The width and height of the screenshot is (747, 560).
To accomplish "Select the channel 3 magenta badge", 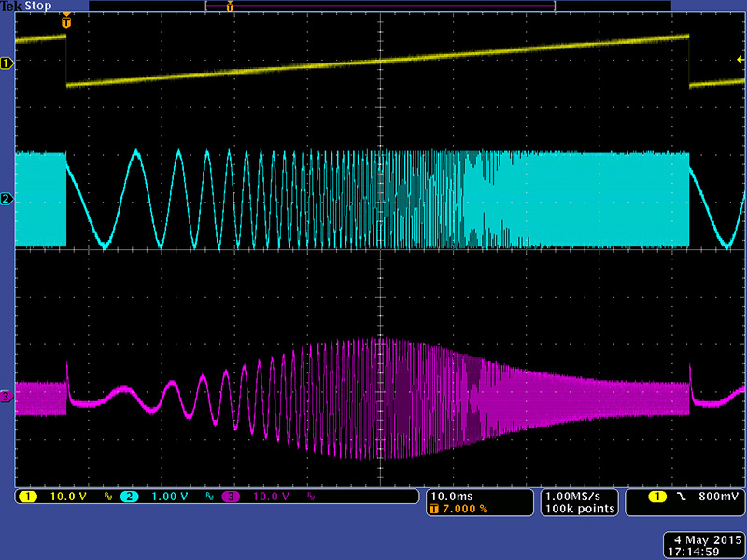I will click(229, 497).
